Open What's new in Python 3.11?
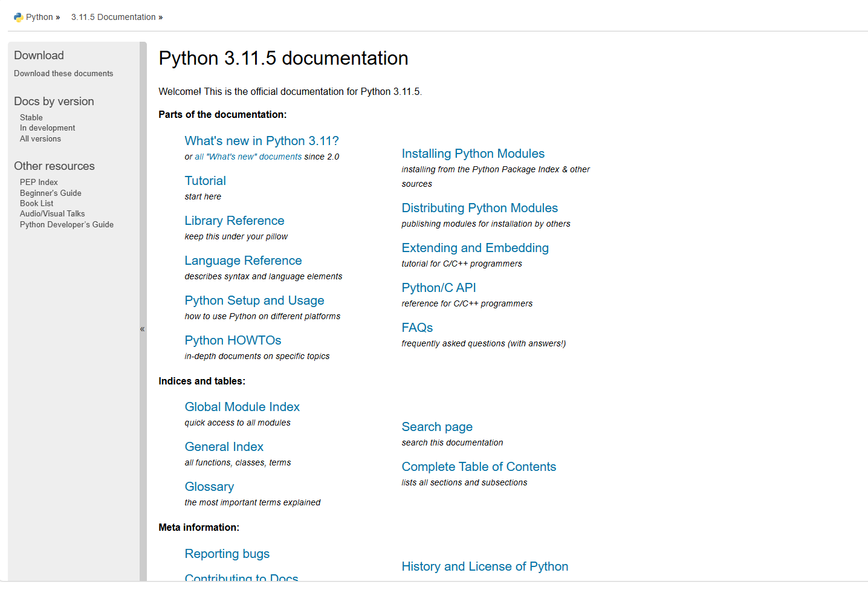Image resolution: width=868 pixels, height=590 pixels. click(261, 141)
